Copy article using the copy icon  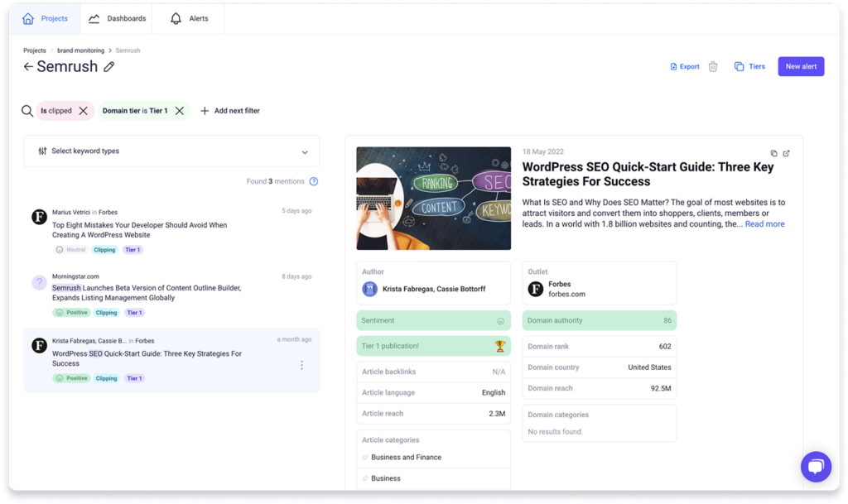click(774, 153)
